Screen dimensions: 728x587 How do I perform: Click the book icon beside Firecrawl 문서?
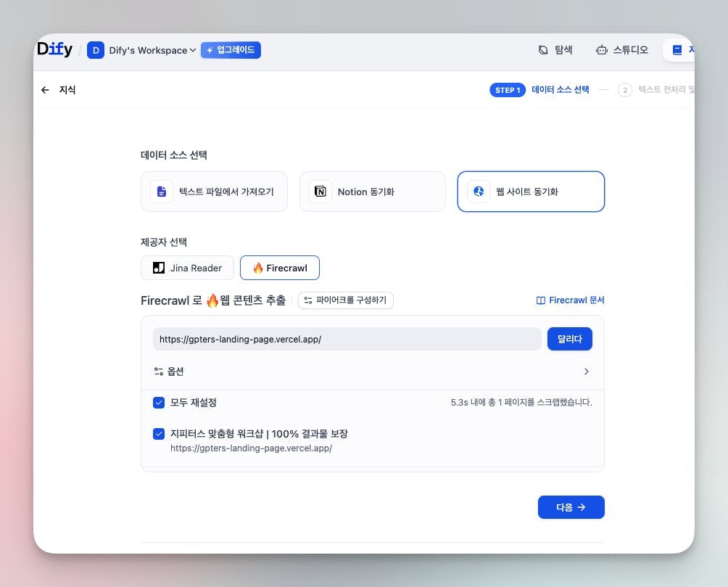tap(541, 300)
